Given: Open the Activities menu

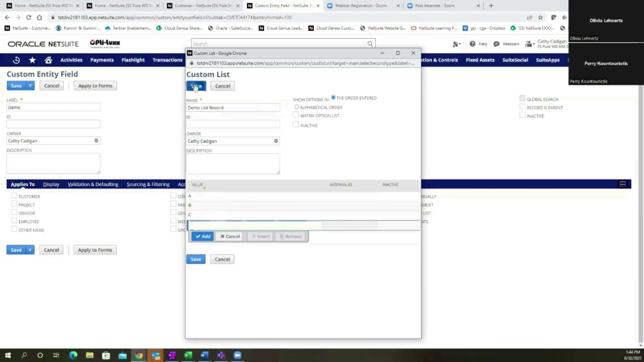Looking at the screenshot, I should point(71,60).
